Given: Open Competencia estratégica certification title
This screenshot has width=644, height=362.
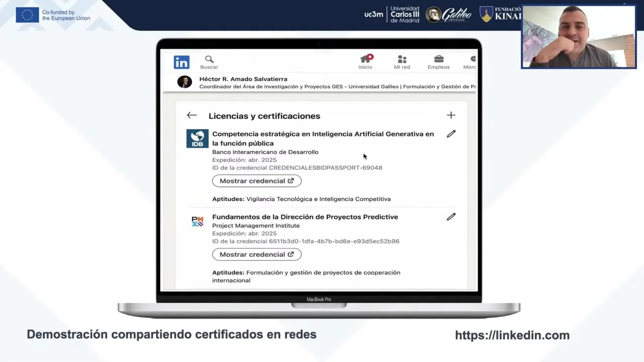Looking at the screenshot, I should (323, 138).
